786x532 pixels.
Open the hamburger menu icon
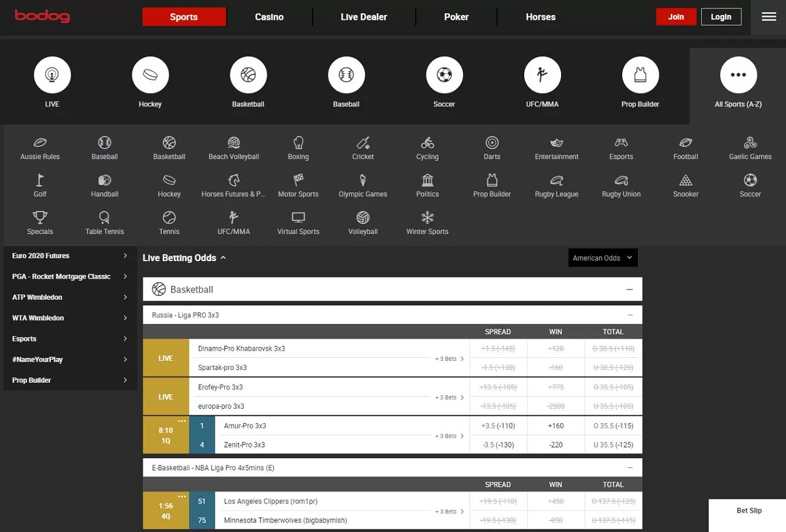[x=768, y=17]
